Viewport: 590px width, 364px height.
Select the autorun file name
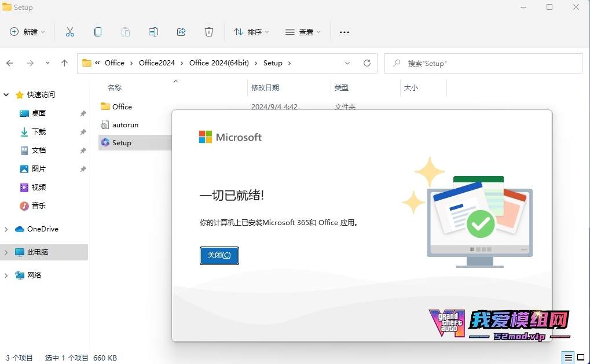125,125
